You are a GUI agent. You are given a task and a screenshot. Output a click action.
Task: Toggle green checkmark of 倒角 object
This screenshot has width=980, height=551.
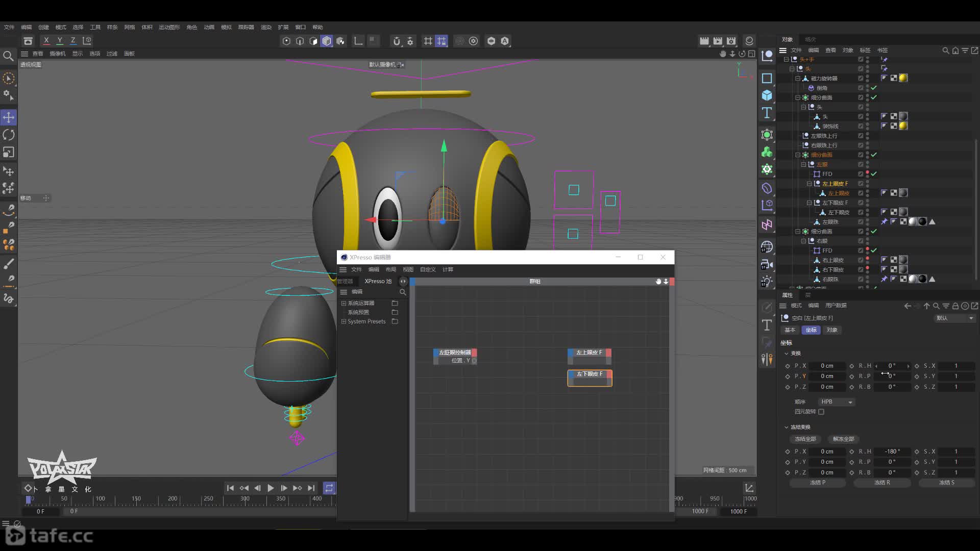point(874,88)
